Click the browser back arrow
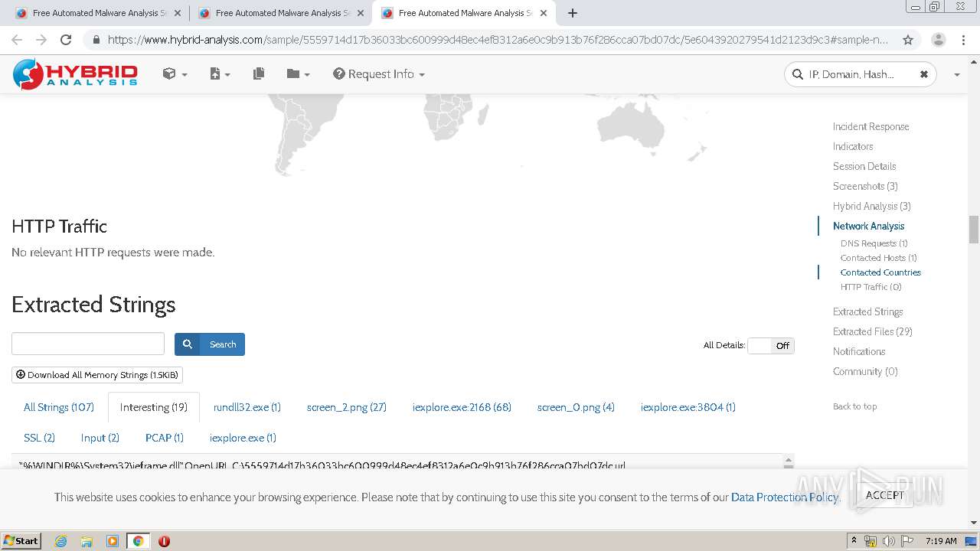Image resolution: width=980 pixels, height=551 pixels. point(17,40)
